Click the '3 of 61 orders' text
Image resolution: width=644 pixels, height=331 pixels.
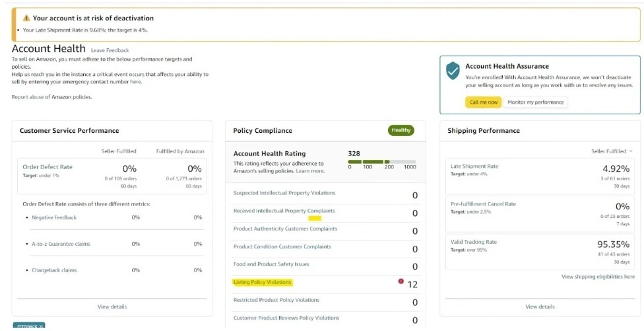click(x=614, y=178)
